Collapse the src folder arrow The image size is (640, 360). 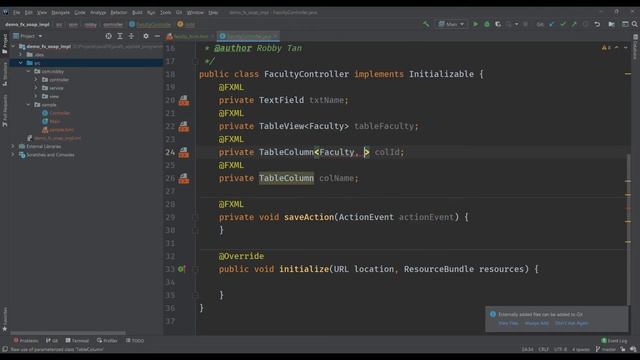pyautogui.click(x=21, y=63)
